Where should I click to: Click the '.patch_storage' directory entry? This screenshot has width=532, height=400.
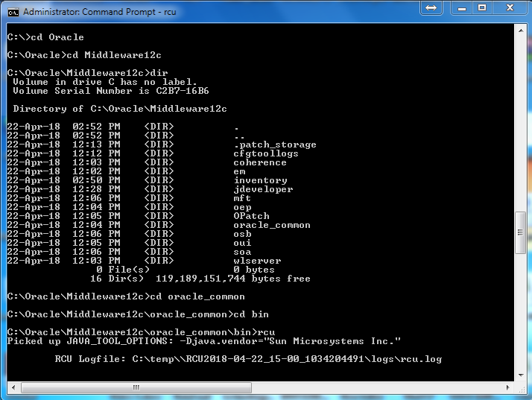(274, 145)
